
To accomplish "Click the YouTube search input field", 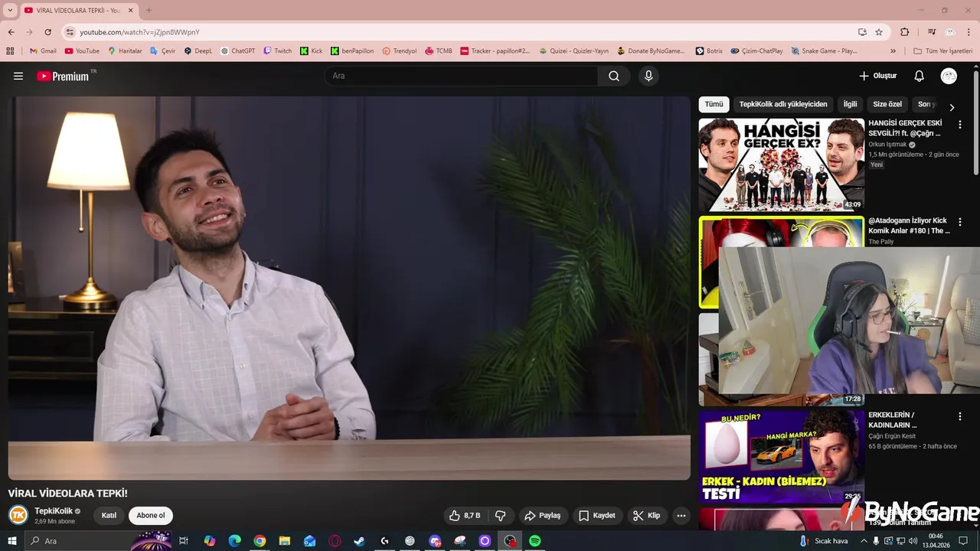I will tap(462, 76).
